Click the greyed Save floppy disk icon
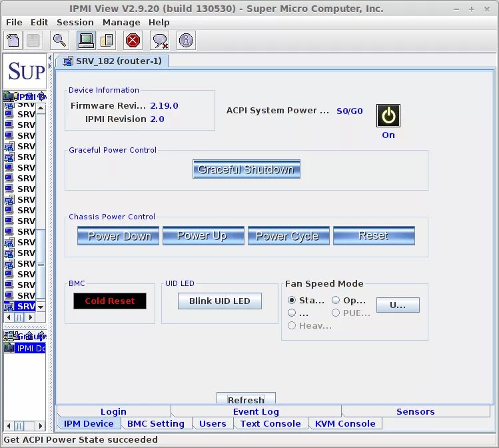 (x=33, y=41)
